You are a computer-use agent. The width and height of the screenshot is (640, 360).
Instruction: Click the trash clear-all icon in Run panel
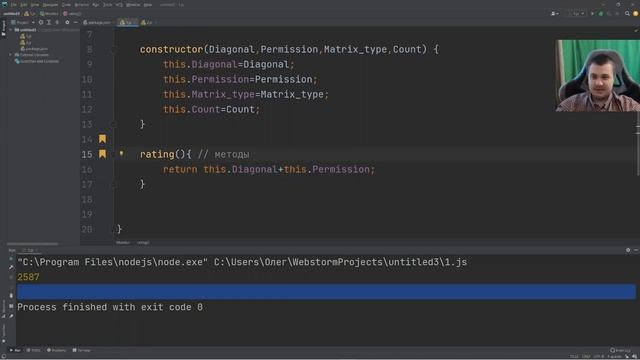pos(11,296)
